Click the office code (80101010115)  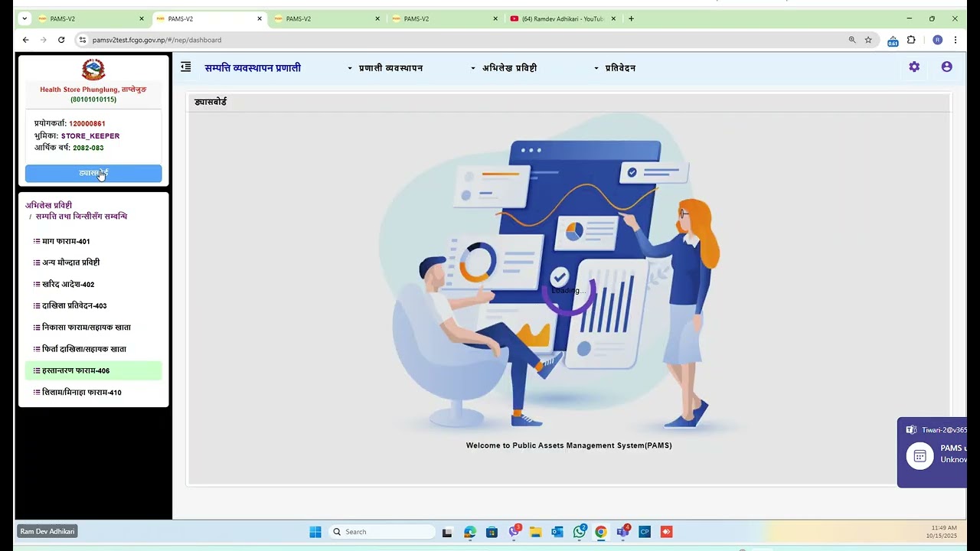(x=93, y=99)
